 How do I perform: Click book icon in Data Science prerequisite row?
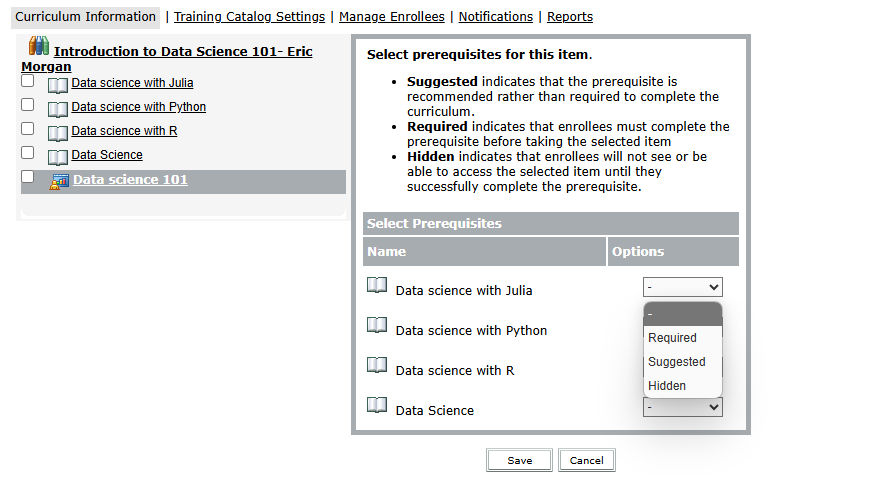tap(377, 406)
